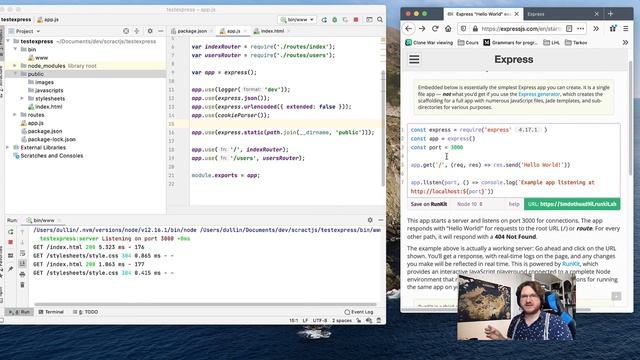Open Firefox hamburger menu
The image size is (640, 360).
[x=626, y=29]
